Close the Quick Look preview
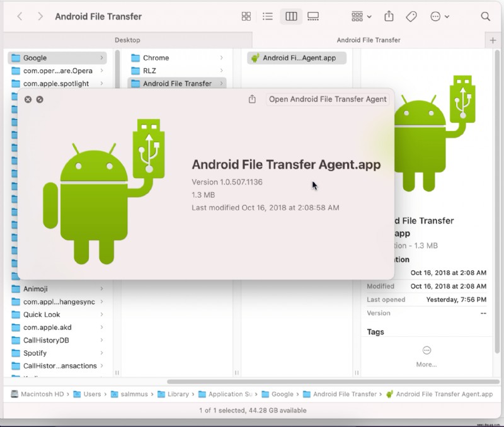 pyautogui.click(x=28, y=100)
